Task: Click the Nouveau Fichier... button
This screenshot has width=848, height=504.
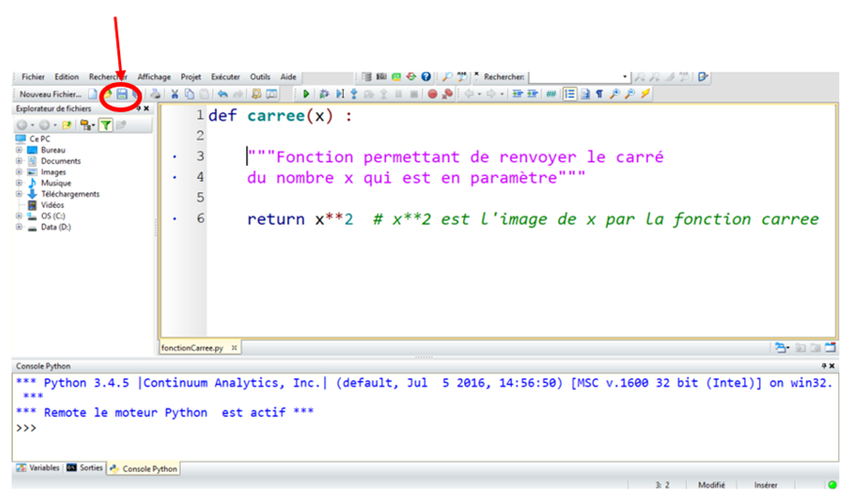Action: [x=50, y=94]
